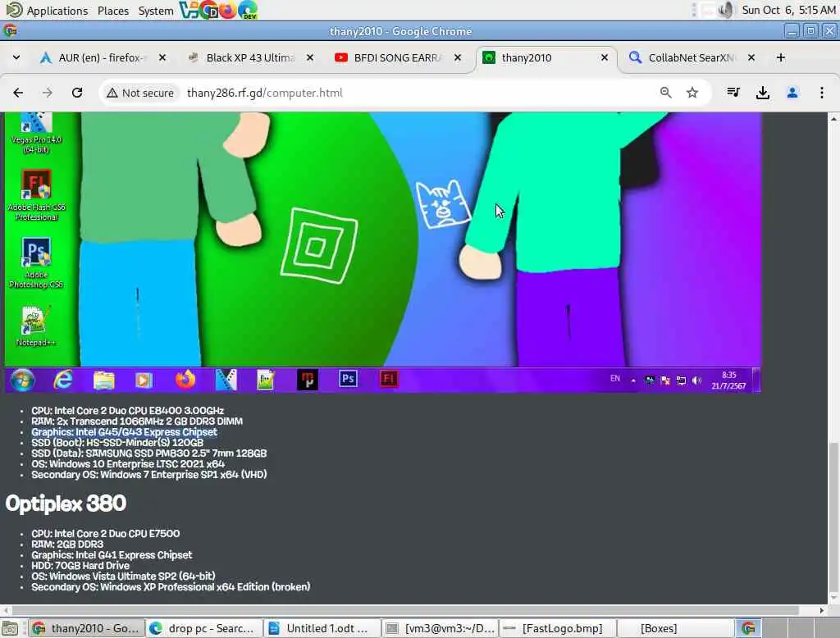This screenshot has height=638, width=840.
Task: Click Flash Fl icon in pictured taskbar
Action: pos(389,379)
